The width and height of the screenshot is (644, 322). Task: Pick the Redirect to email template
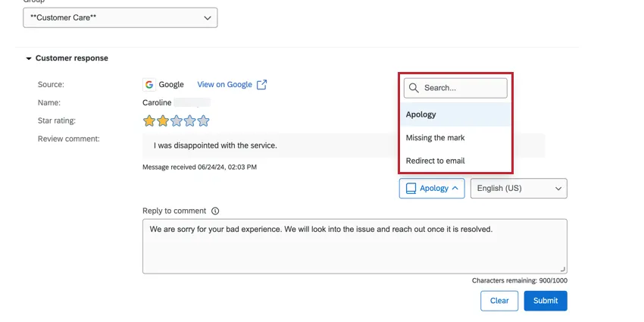point(435,161)
